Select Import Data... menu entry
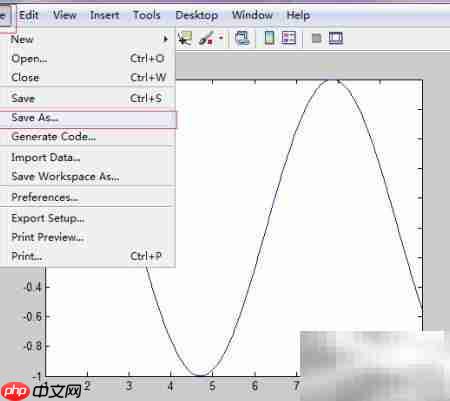Screen dimensions: 450x401 click(88, 157)
